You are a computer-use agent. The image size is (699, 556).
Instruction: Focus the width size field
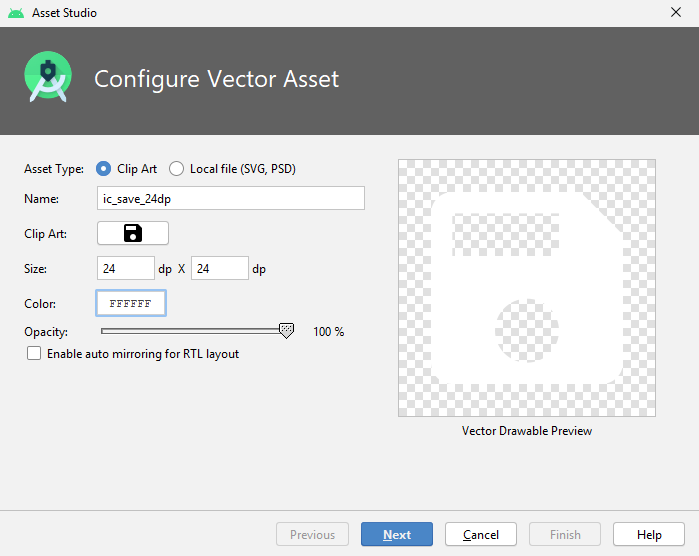click(x=126, y=268)
